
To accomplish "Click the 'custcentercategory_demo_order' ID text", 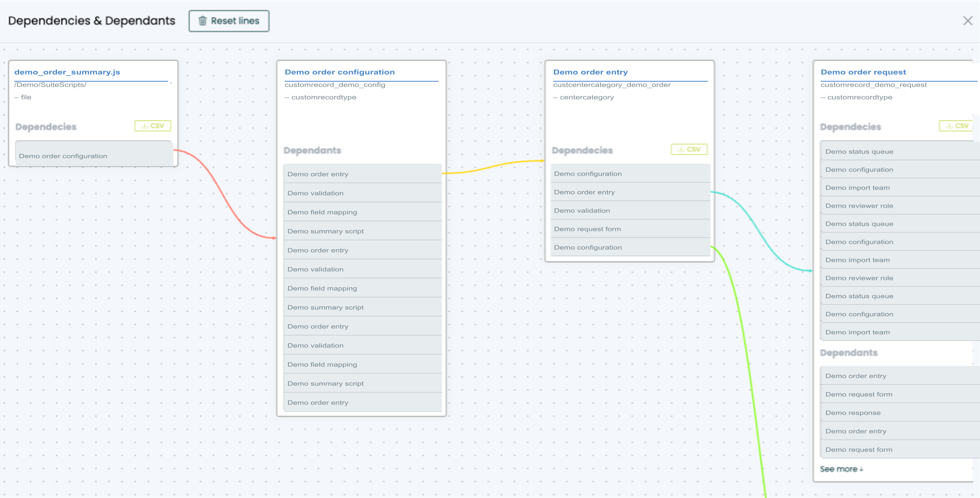I will click(x=612, y=85).
